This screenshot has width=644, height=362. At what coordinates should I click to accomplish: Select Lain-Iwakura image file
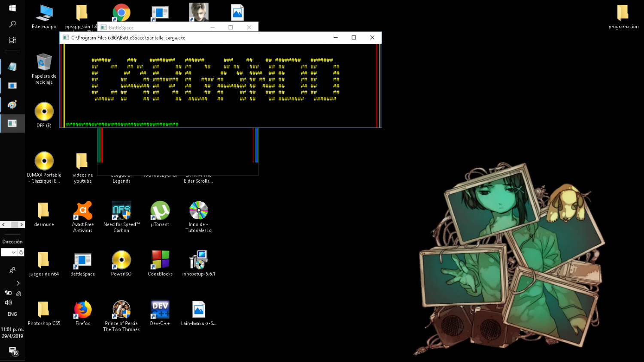click(198, 313)
